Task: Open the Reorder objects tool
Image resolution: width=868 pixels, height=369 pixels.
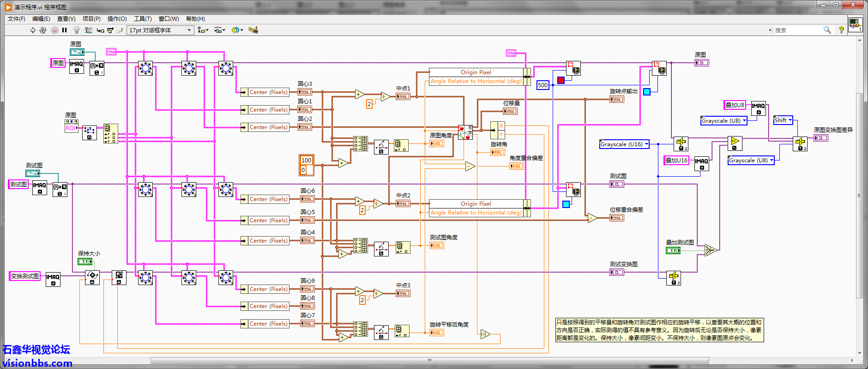Action: [x=237, y=30]
